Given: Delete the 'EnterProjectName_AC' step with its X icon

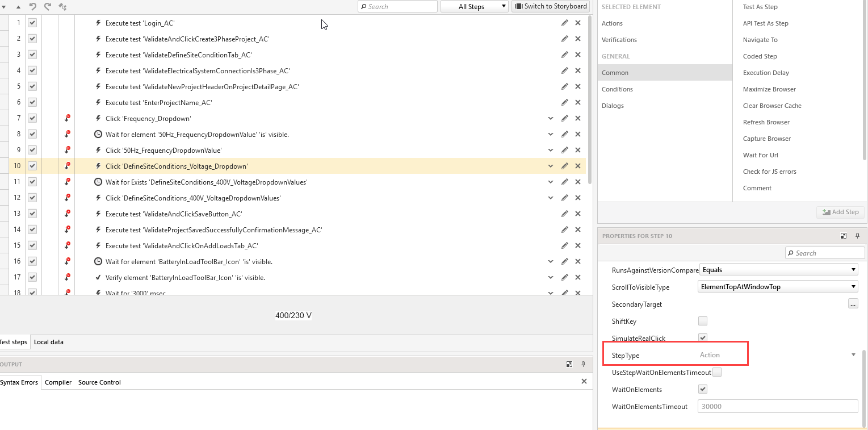Looking at the screenshot, I should coord(578,103).
